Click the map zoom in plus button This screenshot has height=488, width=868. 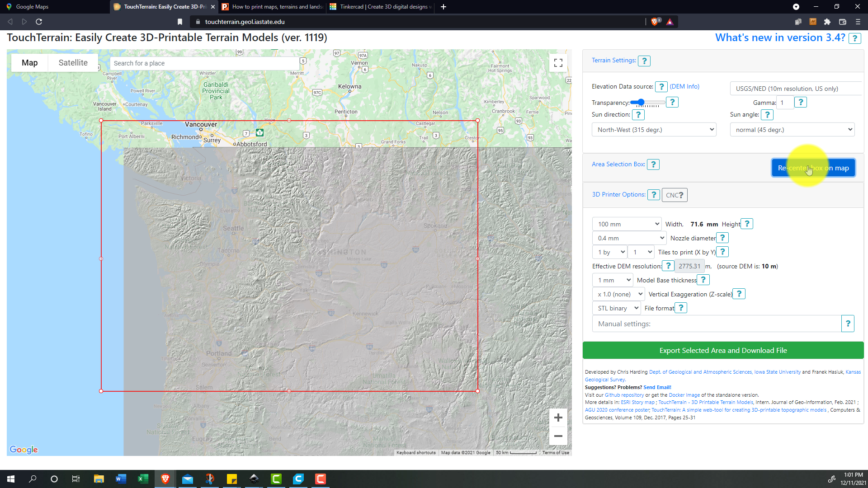[558, 418]
